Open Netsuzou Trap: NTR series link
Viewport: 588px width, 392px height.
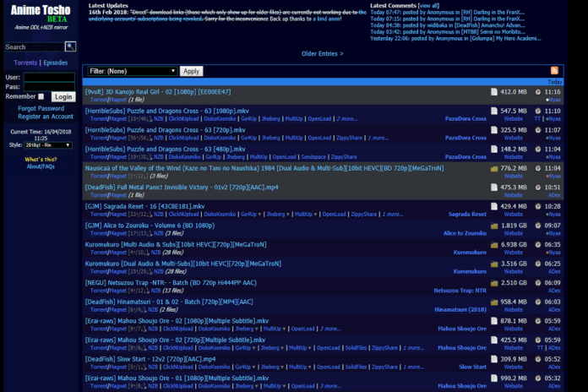[460, 291]
